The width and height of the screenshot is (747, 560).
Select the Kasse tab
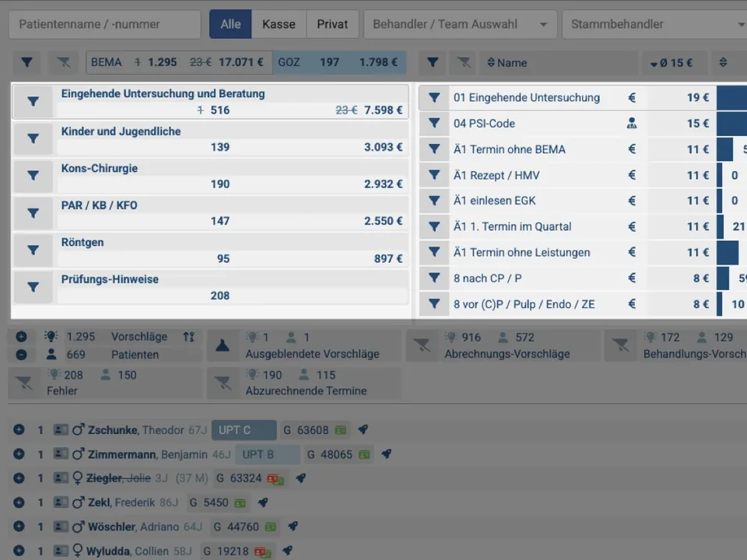[279, 24]
